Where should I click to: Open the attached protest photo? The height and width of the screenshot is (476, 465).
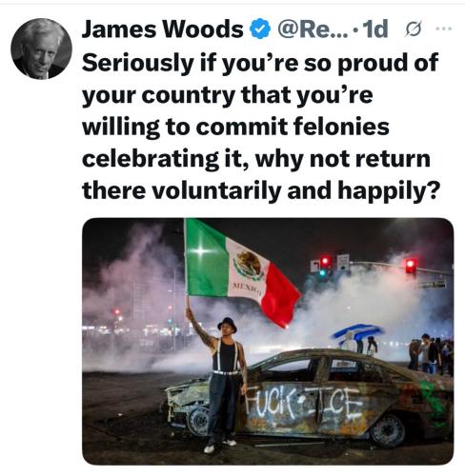coord(268,342)
